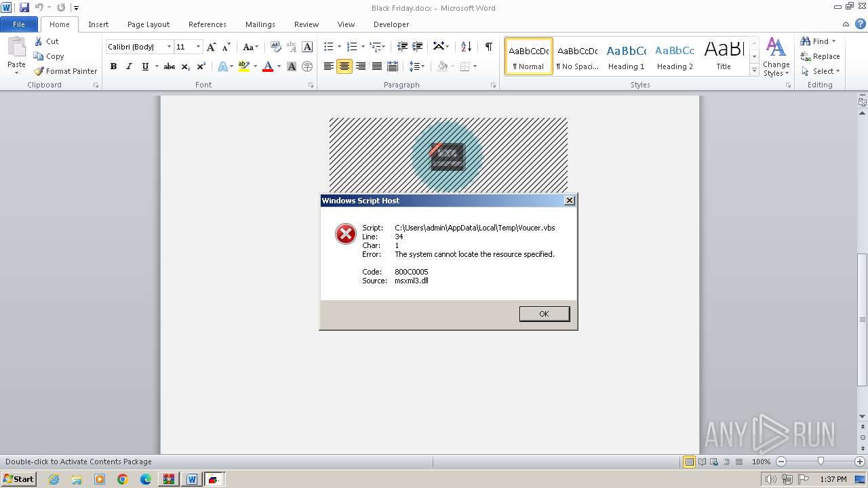The image size is (868, 488).
Task: Increase paragraph indent
Action: pos(418,47)
